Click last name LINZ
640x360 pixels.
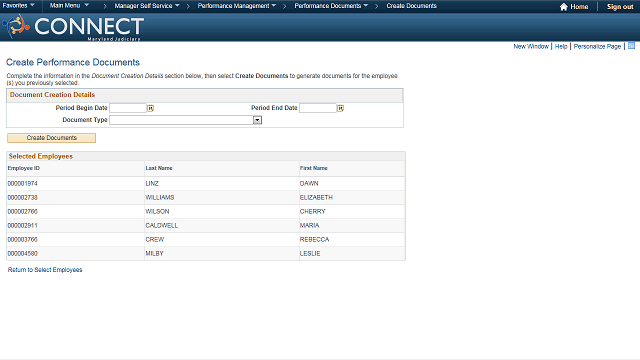[x=152, y=184]
